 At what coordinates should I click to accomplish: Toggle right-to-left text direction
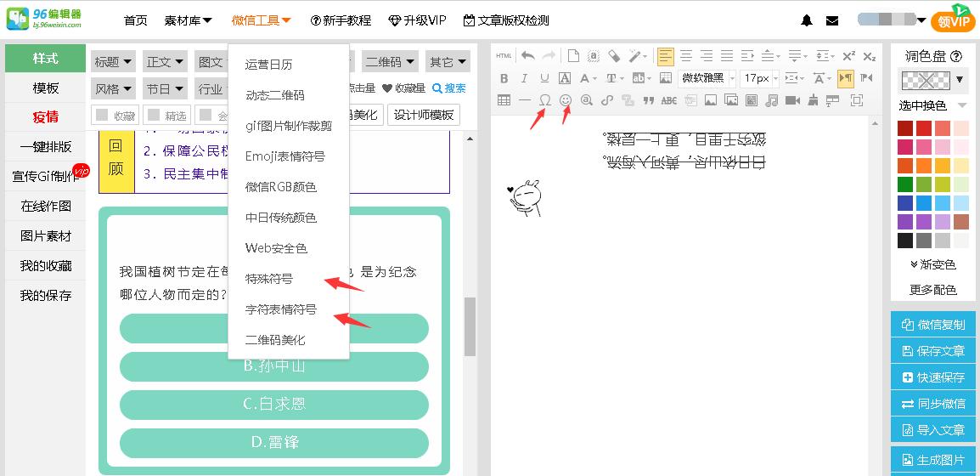pyautogui.click(x=866, y=78)
